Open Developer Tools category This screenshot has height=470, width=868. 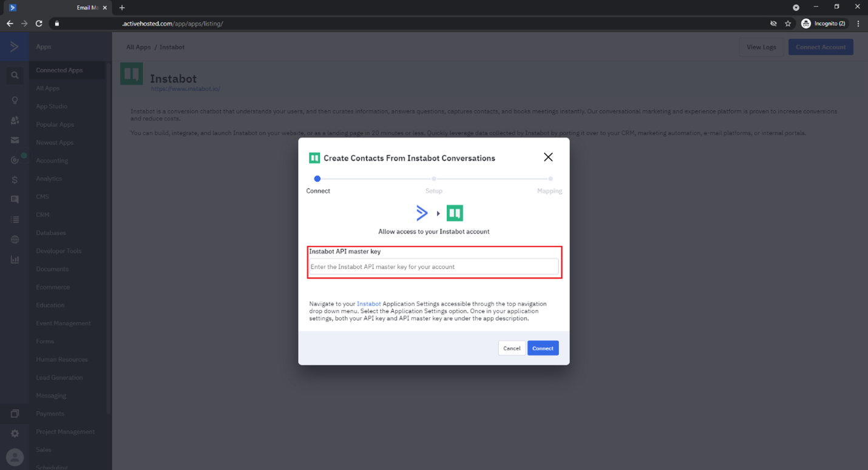tap(58, 251)
